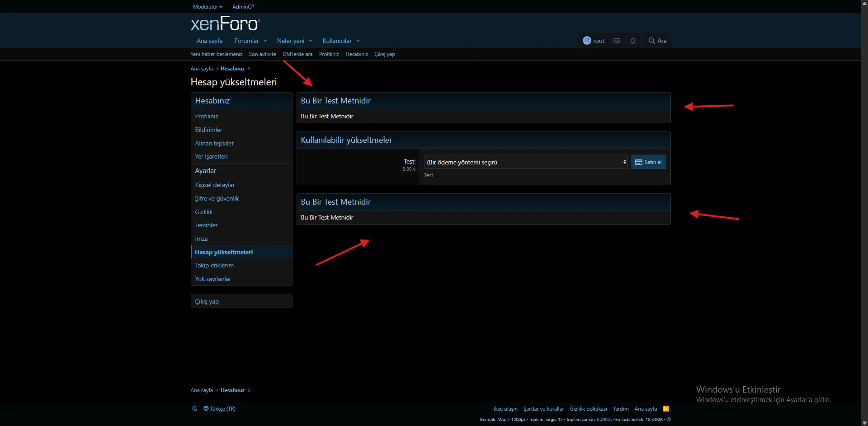Viewport: 868px width, 426px height.
Task: Open the payment method select box
Action: (x=525, y=162)
